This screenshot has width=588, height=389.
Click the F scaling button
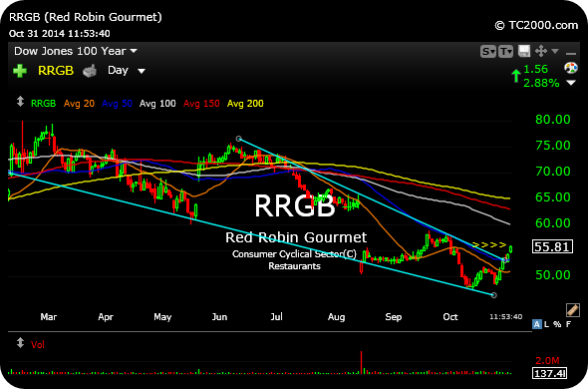tap(568, 324)
